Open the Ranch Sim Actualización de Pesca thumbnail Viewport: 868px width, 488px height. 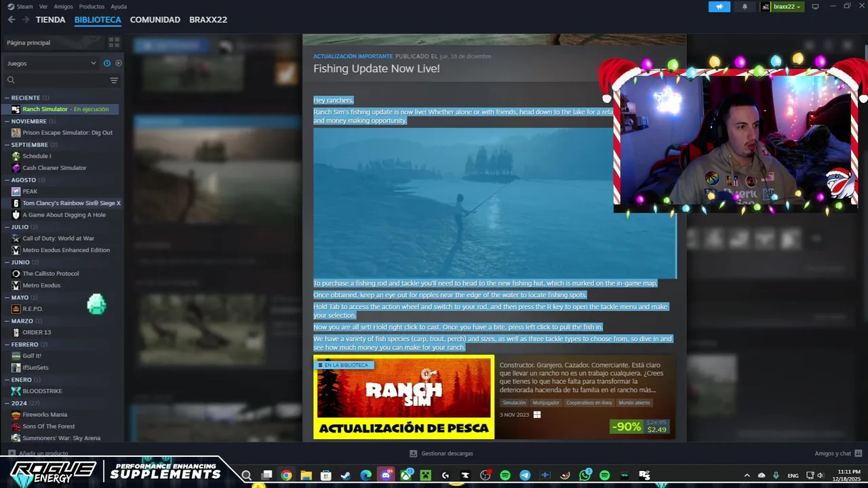(x=403, y=397)
